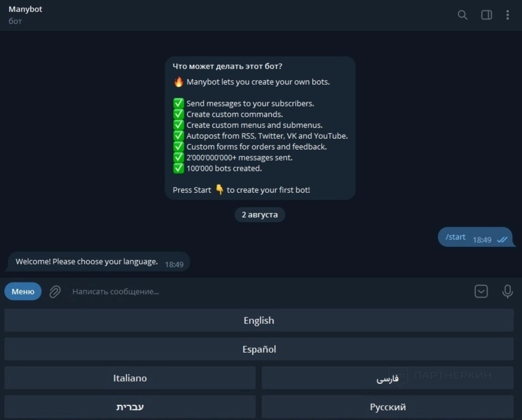Pick Italiano from the language keyboard

pyautogui.click(x=130, y=378)
